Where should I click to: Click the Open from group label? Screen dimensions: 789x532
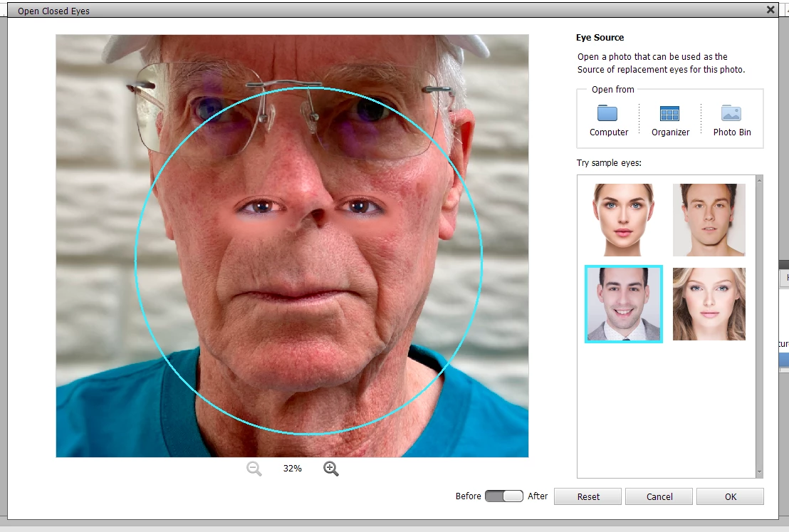[612, 89]
